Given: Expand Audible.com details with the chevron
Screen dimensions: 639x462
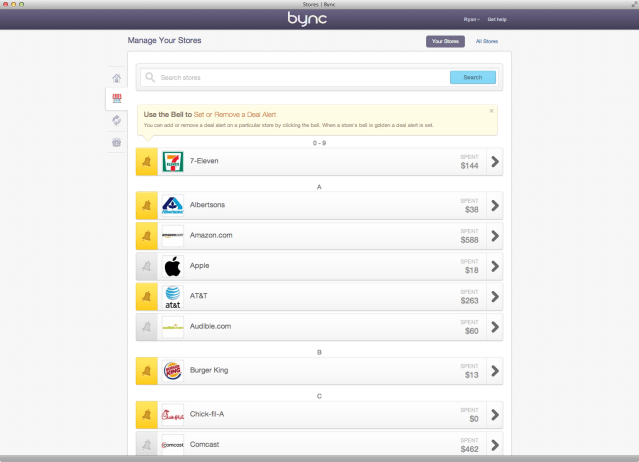Looking at the screenshot, I should [495, 327].
